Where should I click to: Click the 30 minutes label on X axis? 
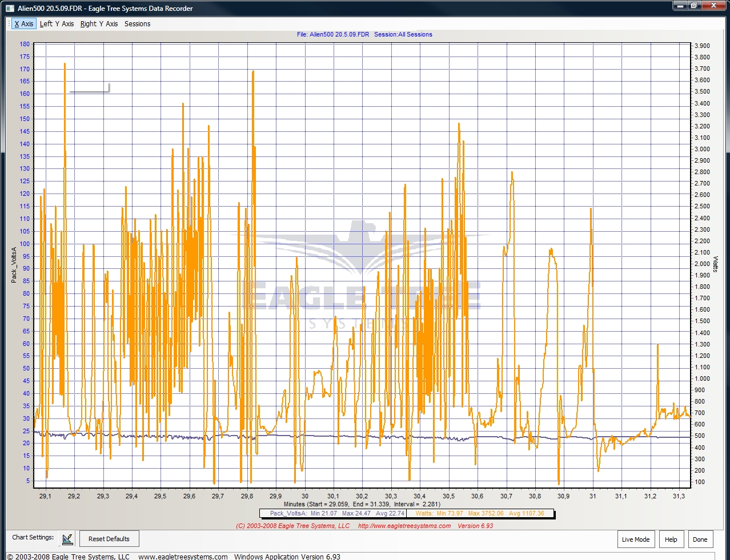305,496
